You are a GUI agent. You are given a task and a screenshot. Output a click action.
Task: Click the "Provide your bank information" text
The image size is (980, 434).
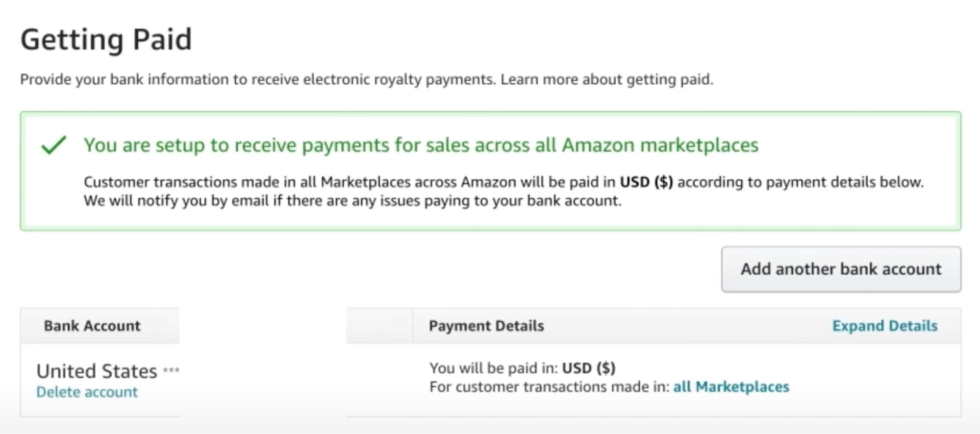point(257,79)
